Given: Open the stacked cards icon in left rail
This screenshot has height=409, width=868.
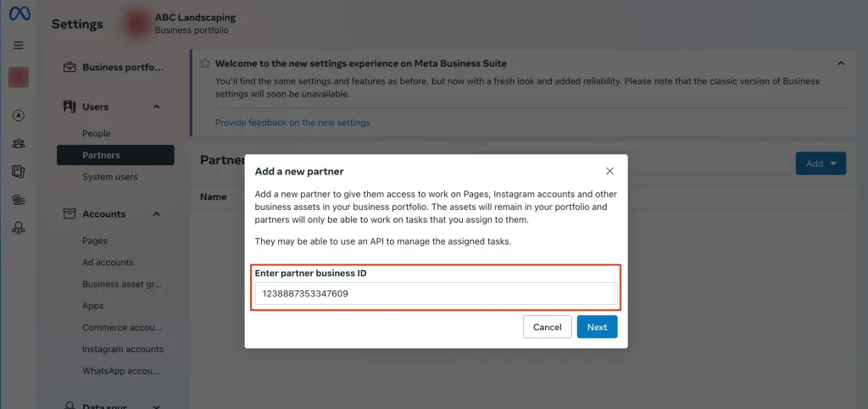Looking at the screenshot, I should [19, 200].
